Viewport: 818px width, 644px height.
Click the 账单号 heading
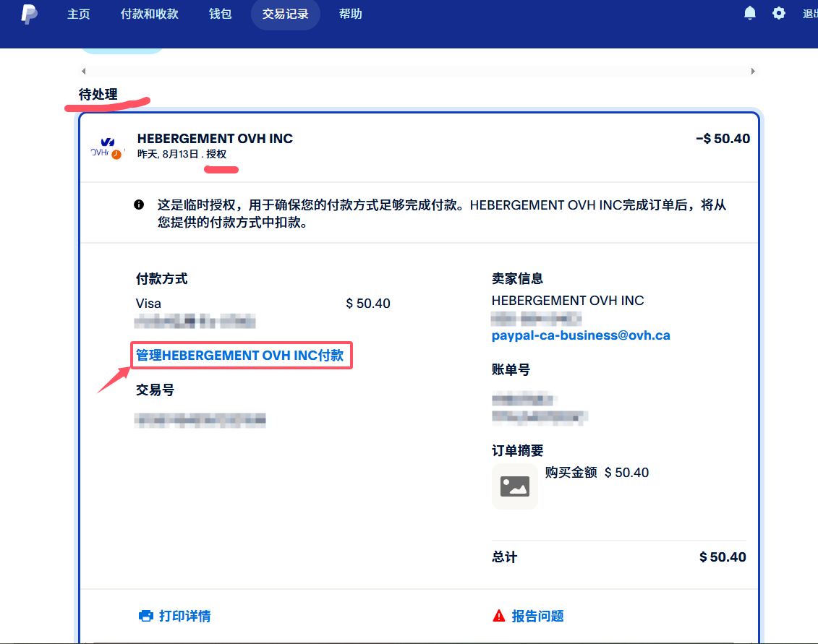tap(511, 370)
